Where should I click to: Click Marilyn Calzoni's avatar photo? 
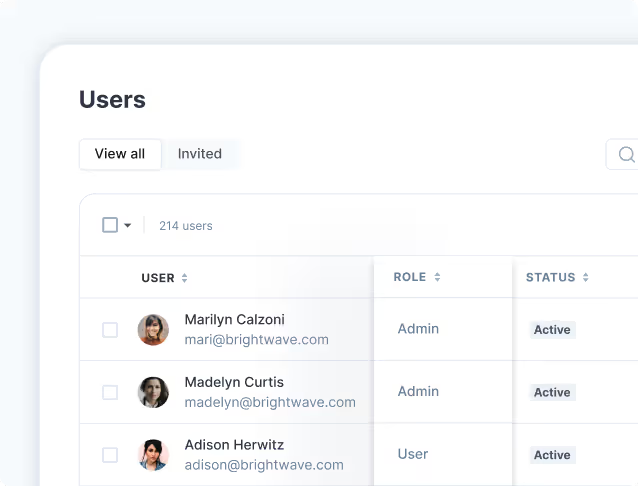(153, 330)
